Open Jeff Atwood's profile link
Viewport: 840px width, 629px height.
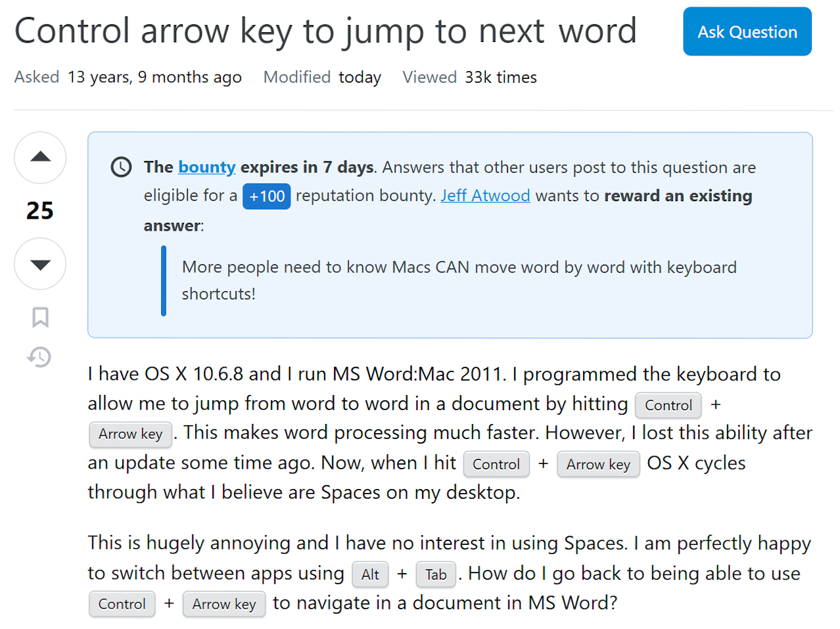(x=485, y=196)
